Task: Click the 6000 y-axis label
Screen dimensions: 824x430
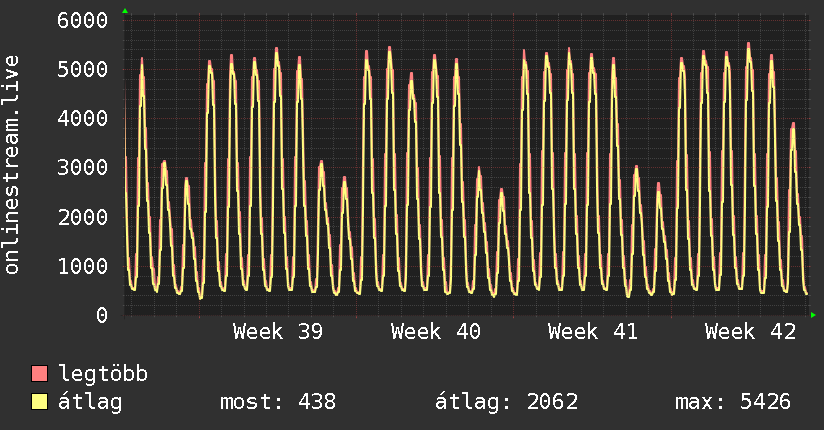Action: point(83,21)
